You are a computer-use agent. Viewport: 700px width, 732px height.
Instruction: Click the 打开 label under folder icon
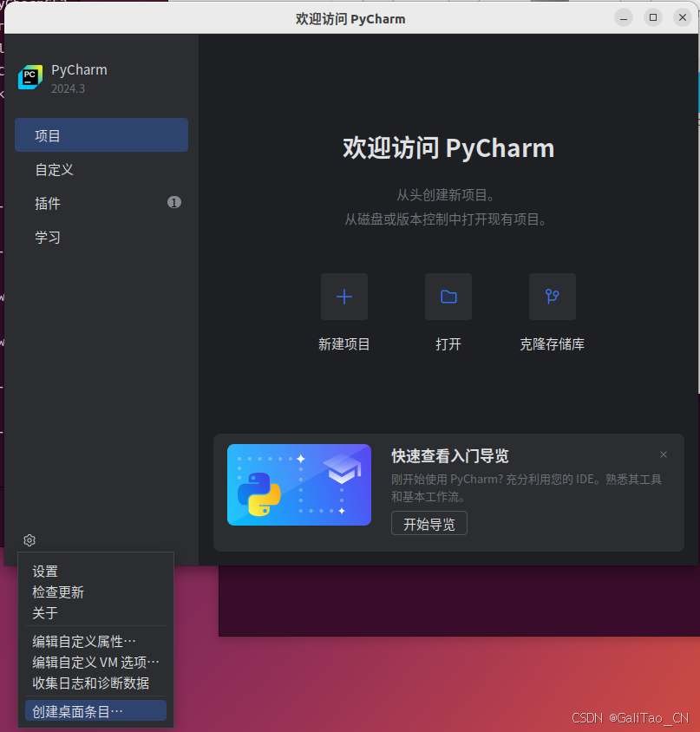(448, 344)
